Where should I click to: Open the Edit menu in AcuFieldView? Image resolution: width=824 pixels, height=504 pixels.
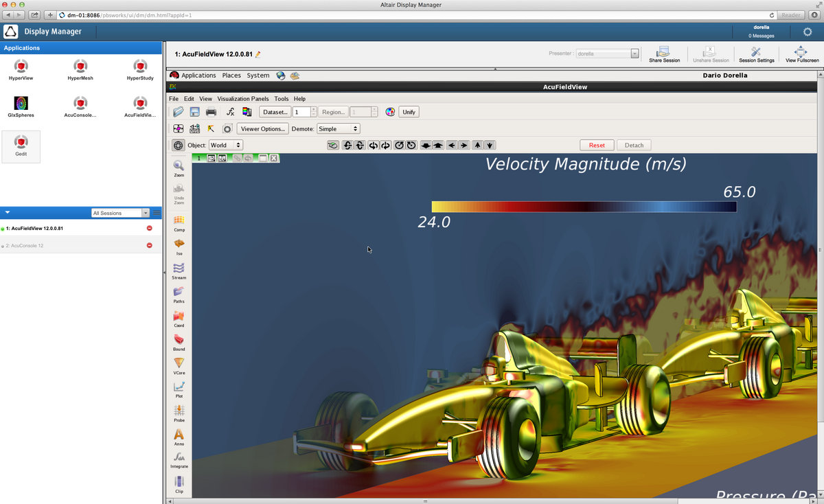coord(189,99)
